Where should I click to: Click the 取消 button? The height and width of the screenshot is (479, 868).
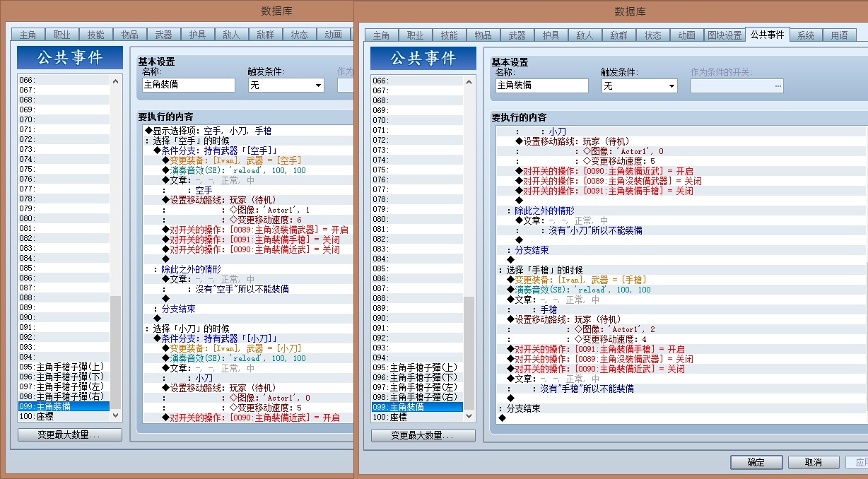click(814, 462)
